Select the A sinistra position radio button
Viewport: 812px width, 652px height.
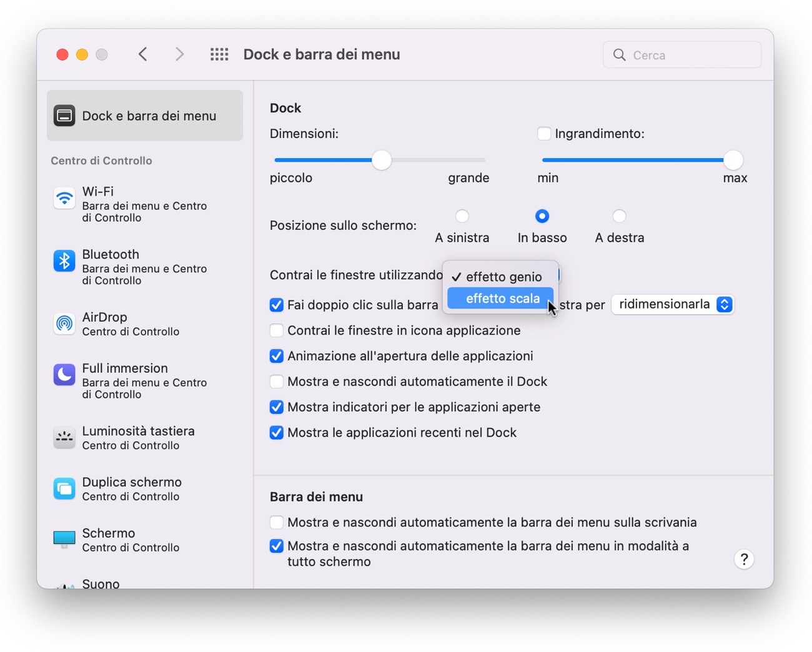[x=462, y=216]
